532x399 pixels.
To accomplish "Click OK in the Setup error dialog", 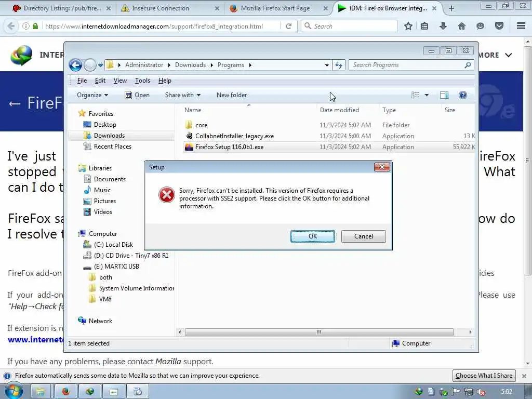I will [312, 236].
